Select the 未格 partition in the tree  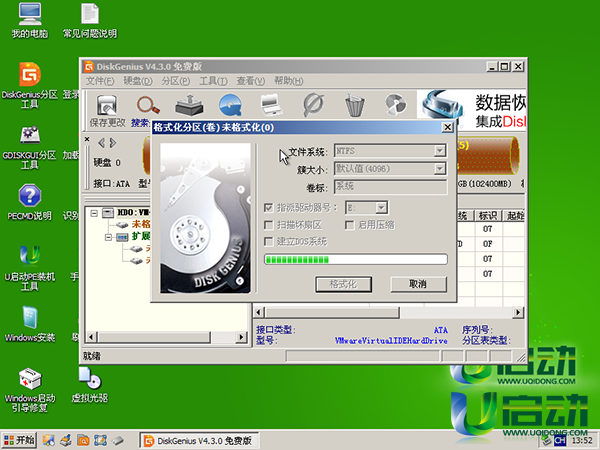pyautogui.click(x=141, y=224)
